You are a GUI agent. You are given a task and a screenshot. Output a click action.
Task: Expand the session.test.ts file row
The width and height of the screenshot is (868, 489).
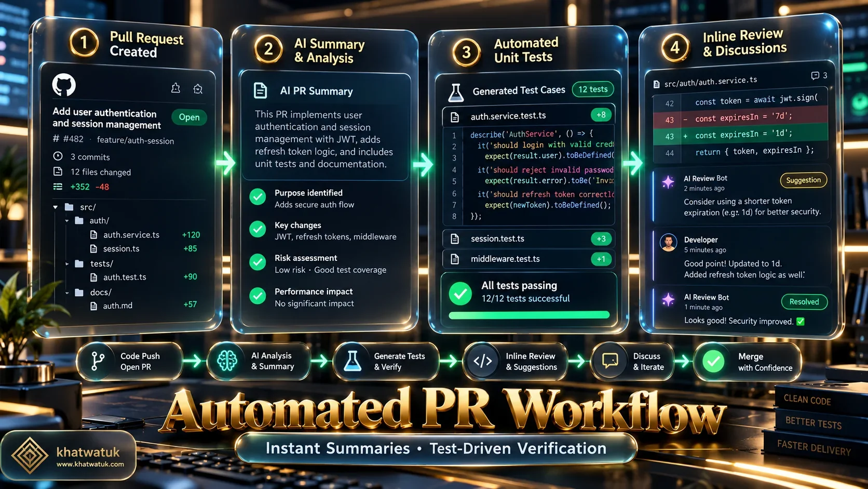(528, 239)
